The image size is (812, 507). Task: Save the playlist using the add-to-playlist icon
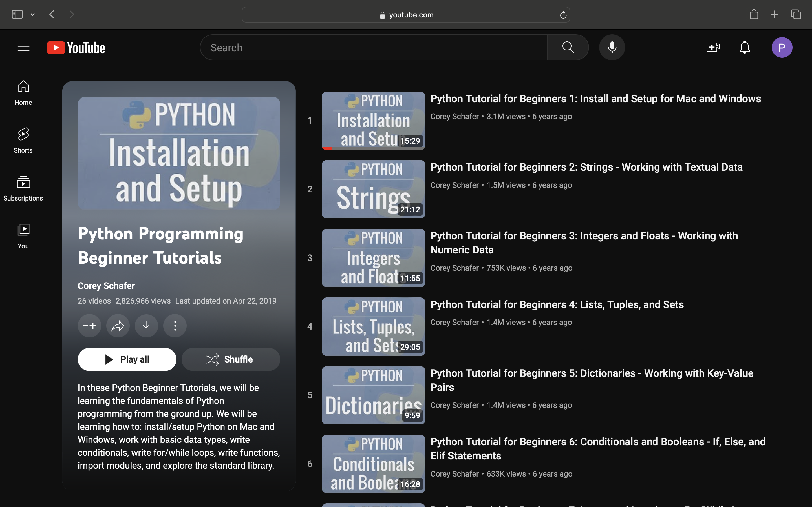point(89,326)
